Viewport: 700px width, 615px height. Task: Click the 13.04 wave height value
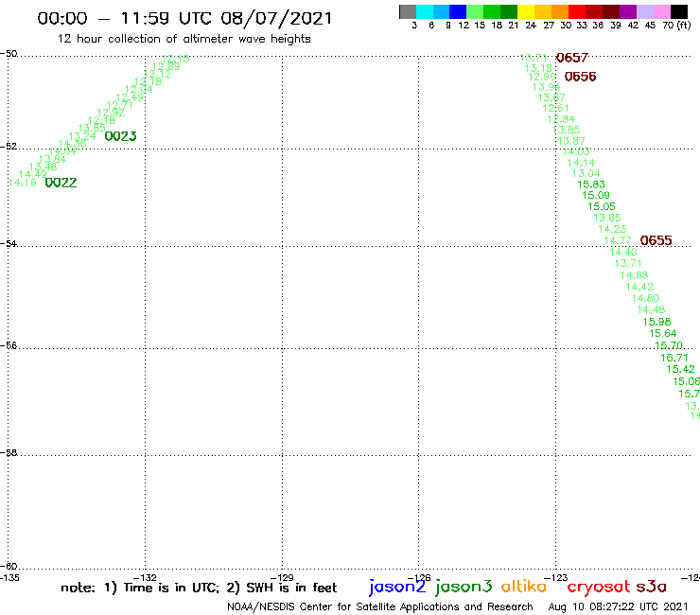click(x=586, y=173)
